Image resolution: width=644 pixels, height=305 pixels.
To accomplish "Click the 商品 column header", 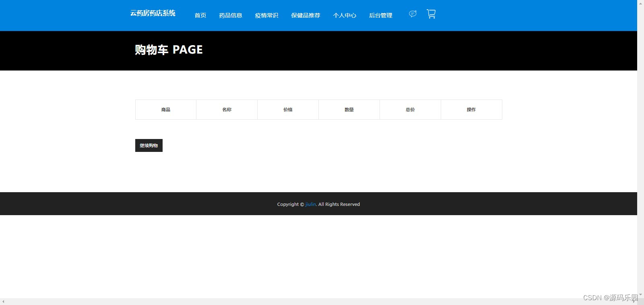I will coord(166,110).
